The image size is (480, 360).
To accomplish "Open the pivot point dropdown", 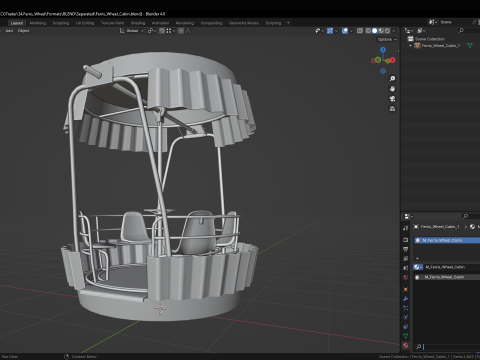I will pyautogui.click(x=152, y=31).
